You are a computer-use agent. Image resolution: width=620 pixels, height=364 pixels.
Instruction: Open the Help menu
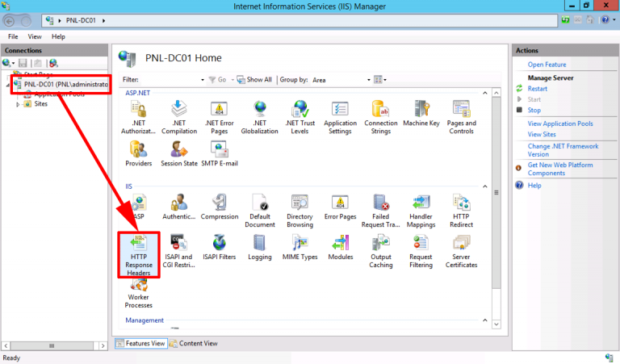tap(58, 37)
